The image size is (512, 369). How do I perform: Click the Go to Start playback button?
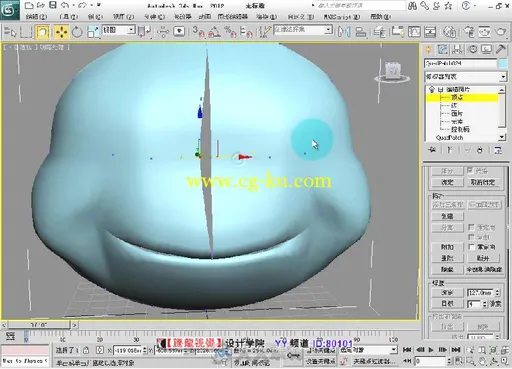coord(407,350)
